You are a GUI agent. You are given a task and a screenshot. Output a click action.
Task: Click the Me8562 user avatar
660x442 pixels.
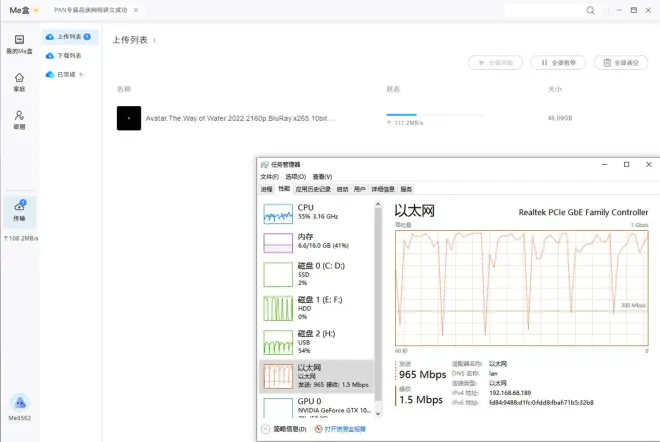(x=19, y=403)
